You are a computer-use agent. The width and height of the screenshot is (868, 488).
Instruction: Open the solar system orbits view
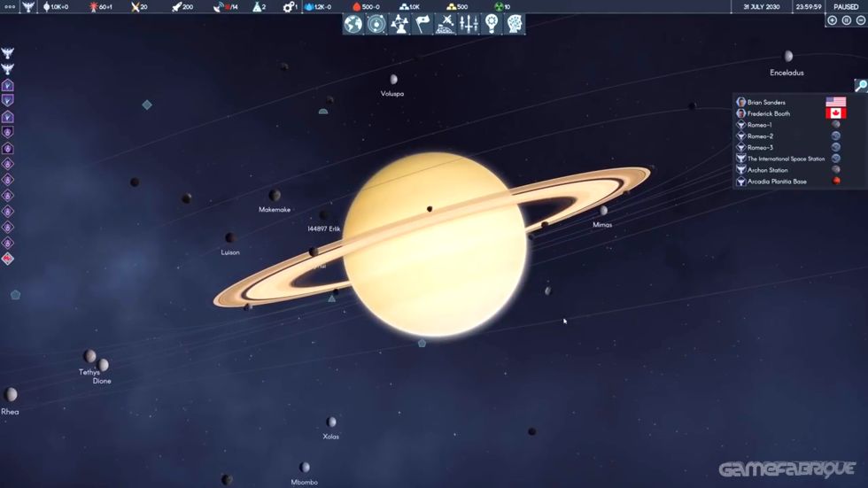coord(376,24)
